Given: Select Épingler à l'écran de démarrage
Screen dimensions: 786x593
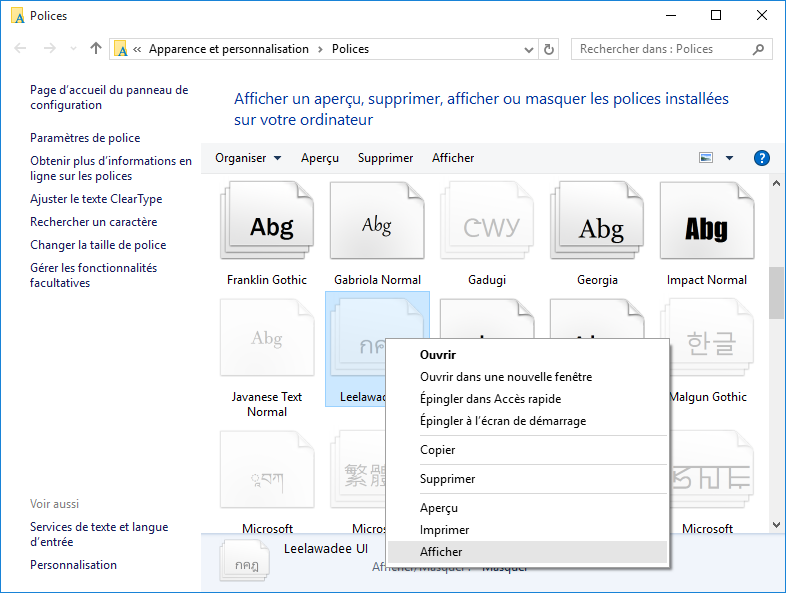Looking at the screenshot, I should (x=527, y=421).
